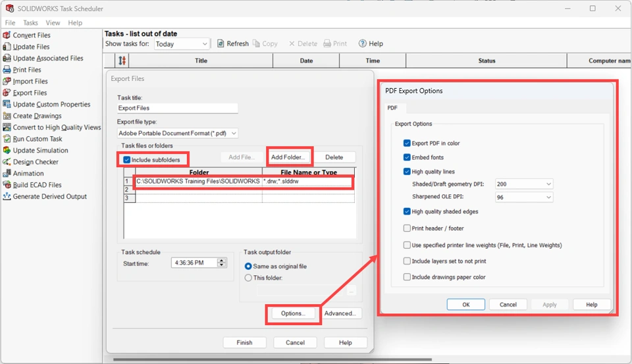Open the Tasks menu

30,22
